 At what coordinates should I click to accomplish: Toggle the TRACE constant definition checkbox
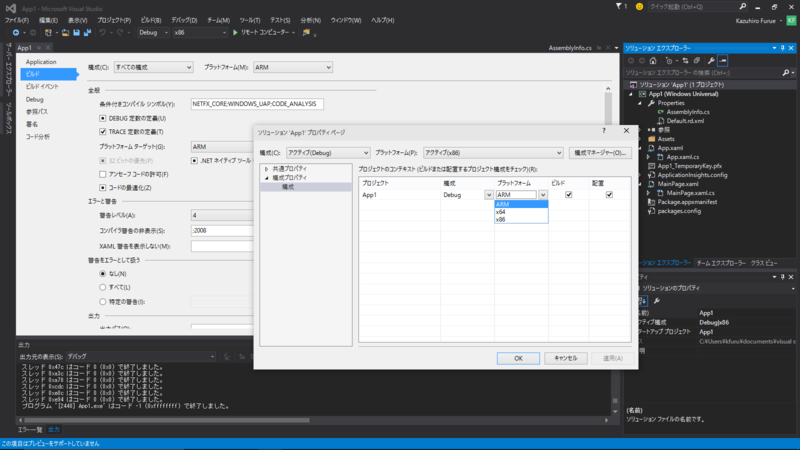tap(103, 132)
